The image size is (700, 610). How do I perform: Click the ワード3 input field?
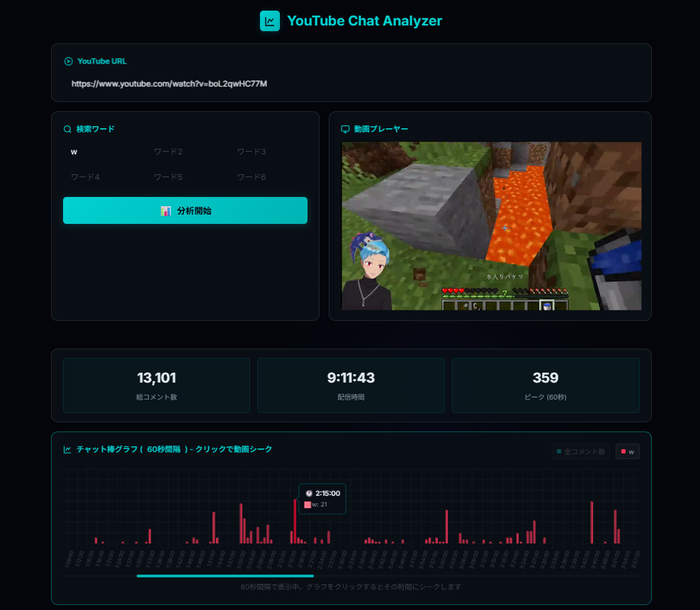268,152
